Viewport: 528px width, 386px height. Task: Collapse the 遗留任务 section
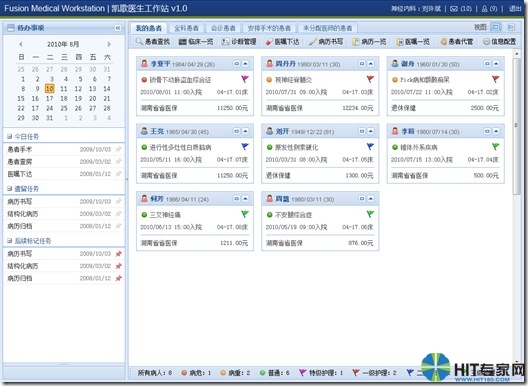[x=9, y=189]
